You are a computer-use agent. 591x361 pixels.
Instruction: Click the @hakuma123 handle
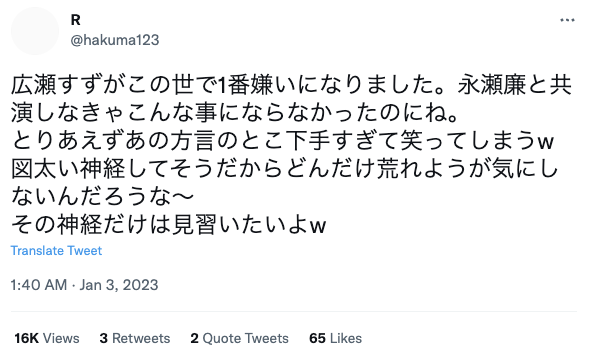(x=115, y=40)
